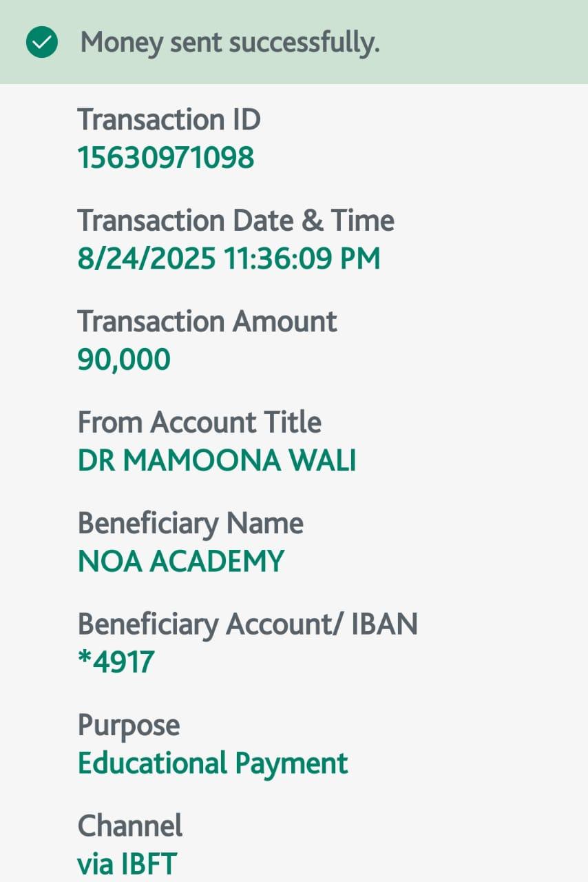Tap the 'Transaction Date & Time' label
The width and height of the screenshot is (588, 882).
(235, 220)
